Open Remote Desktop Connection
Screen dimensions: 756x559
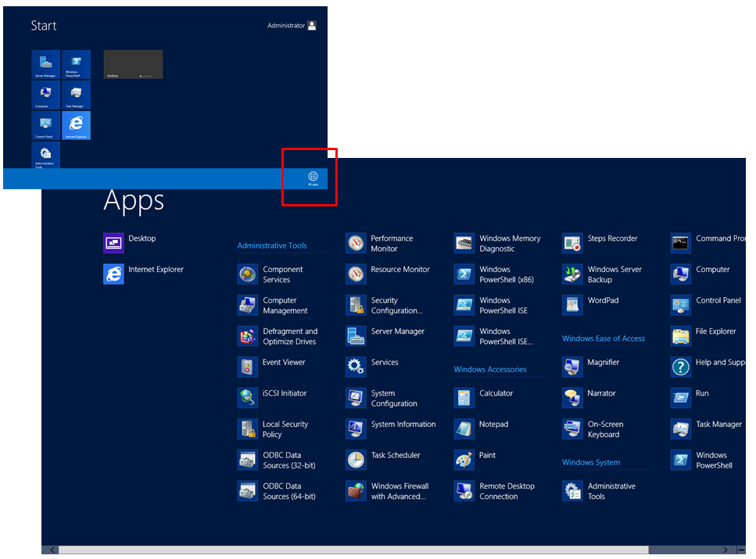click(x=495, y=491)
